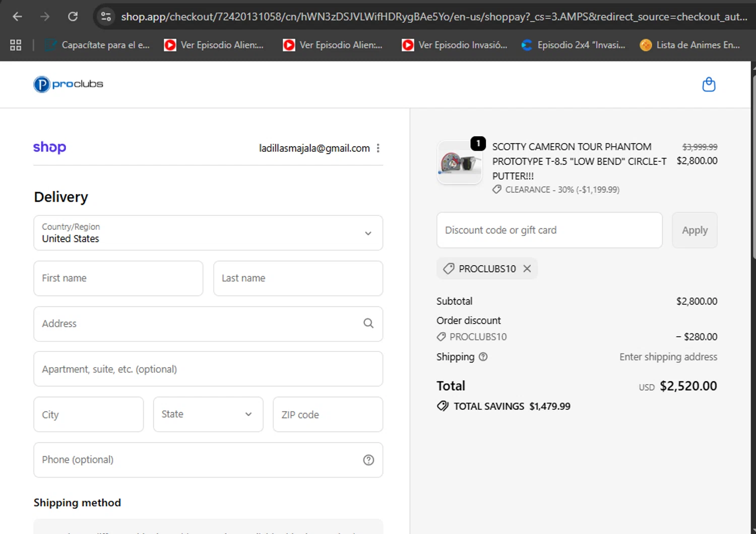Open 'Lista de Animes En...' bookmark
Viewport: 756px width, 534px height.
coord(690,45)
